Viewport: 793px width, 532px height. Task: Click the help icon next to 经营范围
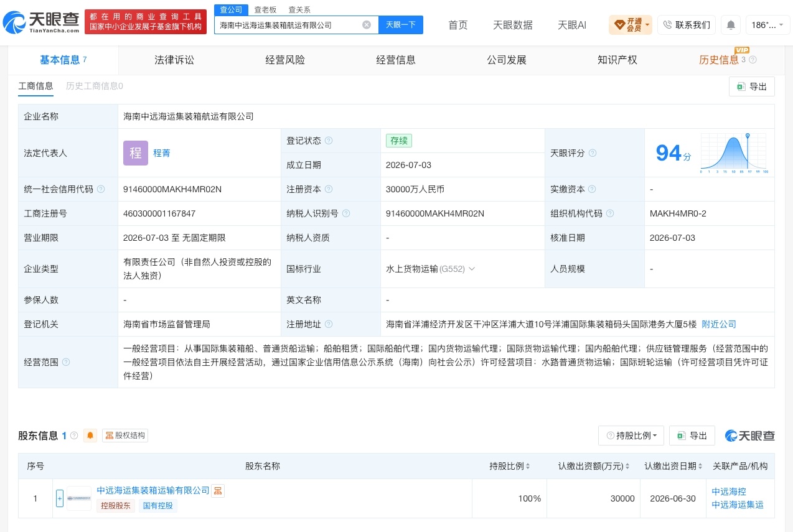tap(66, 362)
